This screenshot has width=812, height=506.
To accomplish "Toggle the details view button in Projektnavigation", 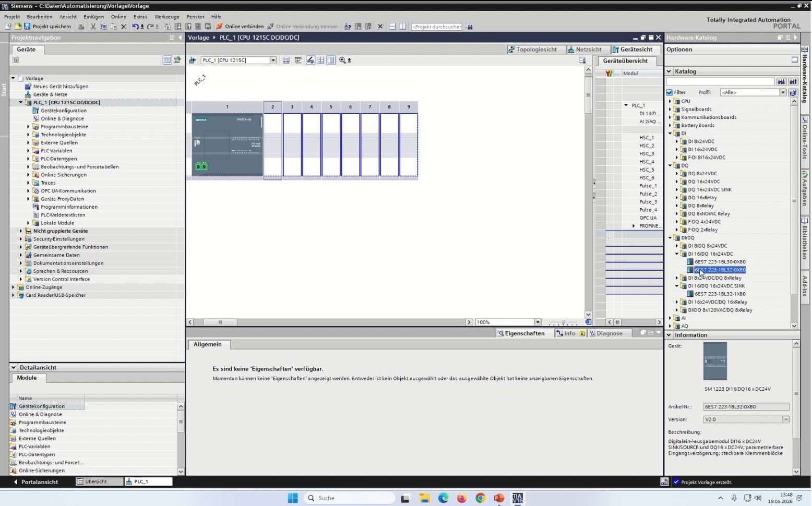I will click(167, 60).
